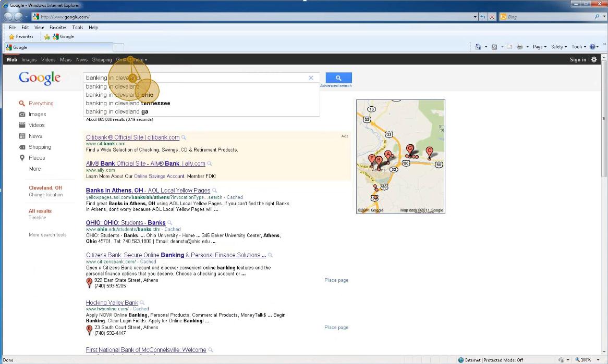
Task: Filter results by Places in sidebar
Action: click(37, 158)
